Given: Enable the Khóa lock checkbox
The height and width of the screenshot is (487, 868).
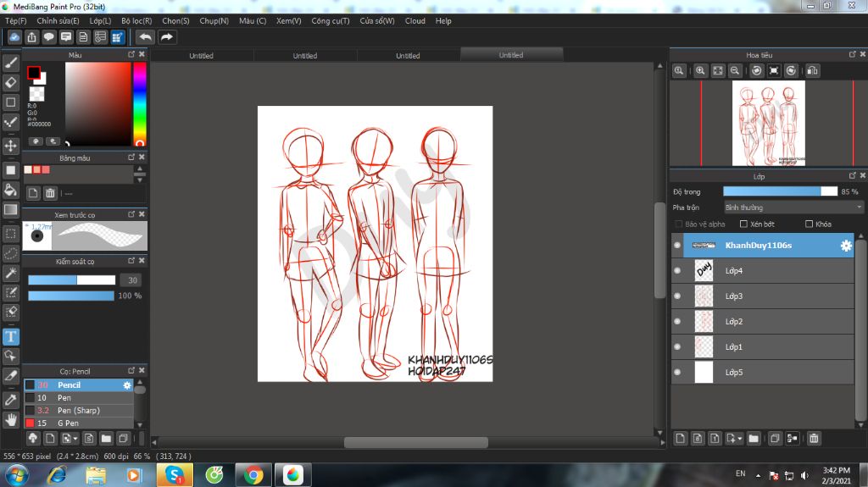Looking at the screenshot, I should tap(809, 224).
